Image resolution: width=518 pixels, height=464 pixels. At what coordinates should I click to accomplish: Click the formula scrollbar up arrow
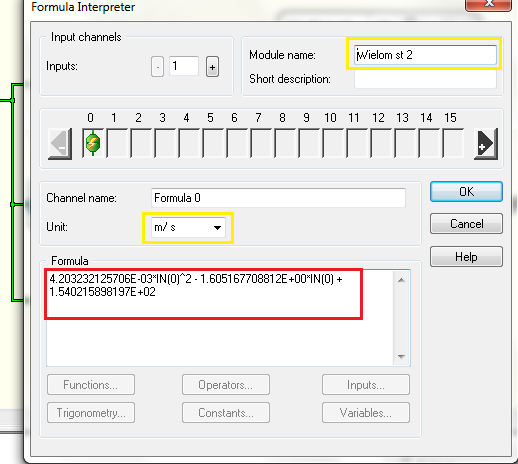[x=401, y=280]
